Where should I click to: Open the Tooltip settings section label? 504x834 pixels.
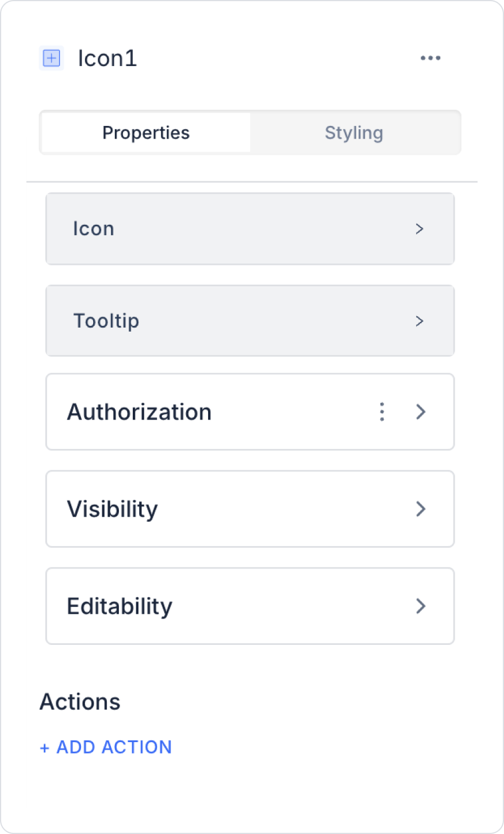coord(106,321)
